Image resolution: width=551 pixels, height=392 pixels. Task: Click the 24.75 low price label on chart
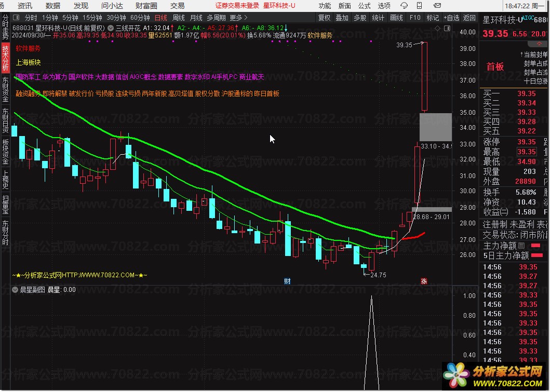click(378, 275)
